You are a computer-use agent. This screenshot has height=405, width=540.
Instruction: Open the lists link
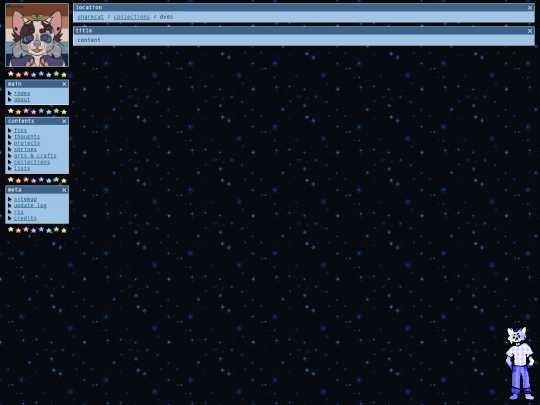pyautogui.click(x=22, y=168)
